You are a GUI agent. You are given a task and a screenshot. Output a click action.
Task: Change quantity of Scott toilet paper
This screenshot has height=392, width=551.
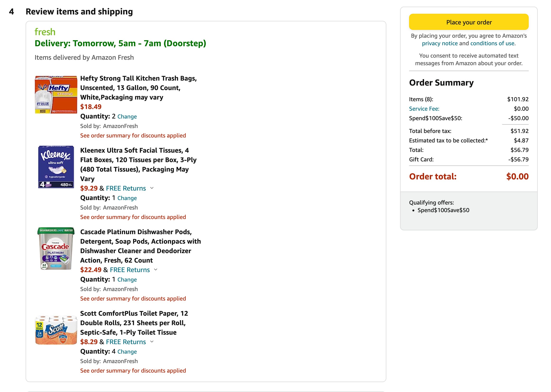127,352
